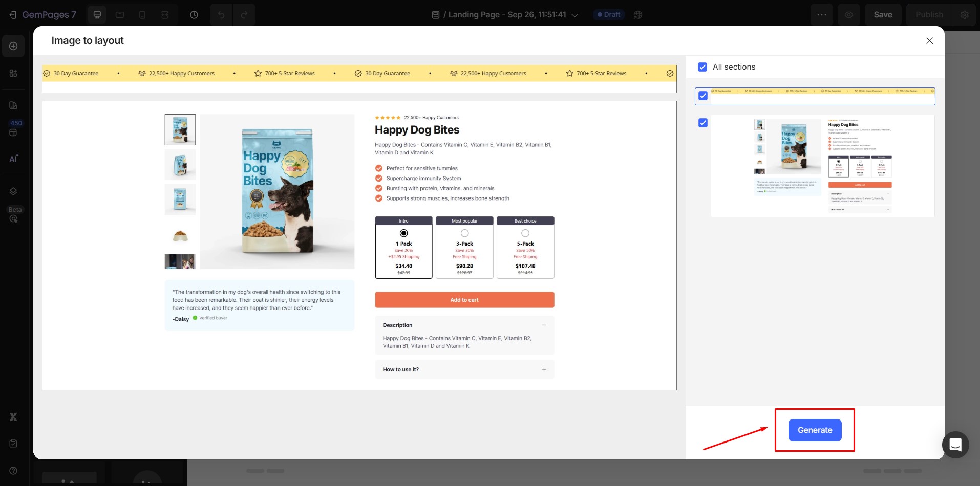This screenshot has width=980, height=486.
Task: Click the preview eye icon
Action: tap(848, 15)
